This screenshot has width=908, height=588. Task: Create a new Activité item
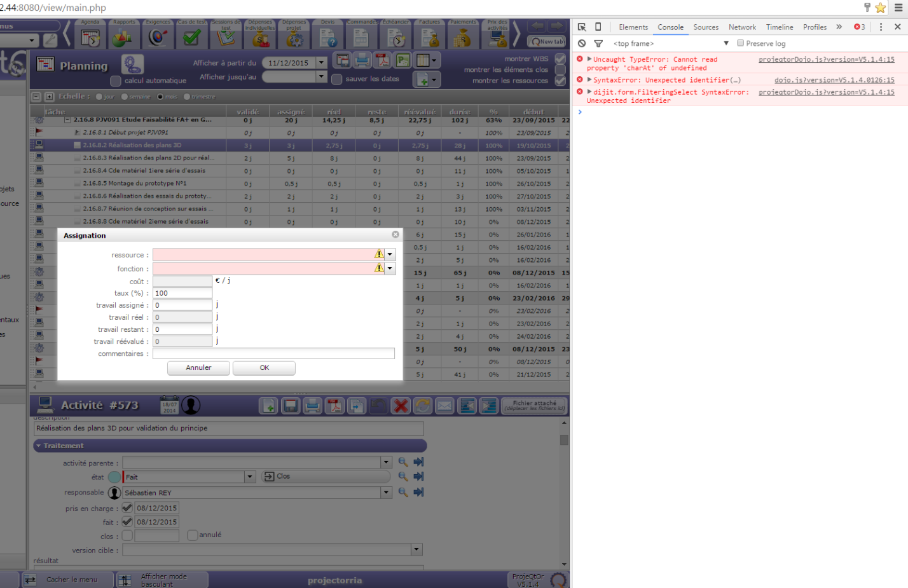268,406
